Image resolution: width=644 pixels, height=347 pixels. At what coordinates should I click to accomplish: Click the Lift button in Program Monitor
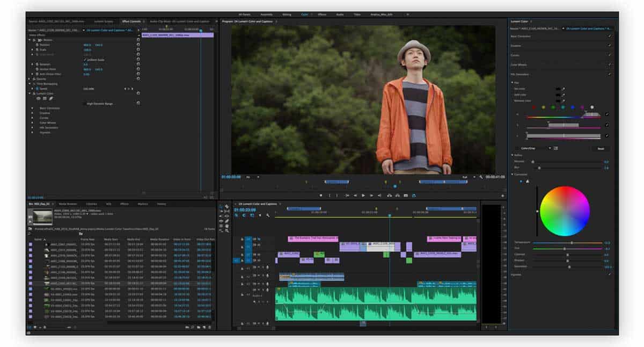click(x=389, y=196)
